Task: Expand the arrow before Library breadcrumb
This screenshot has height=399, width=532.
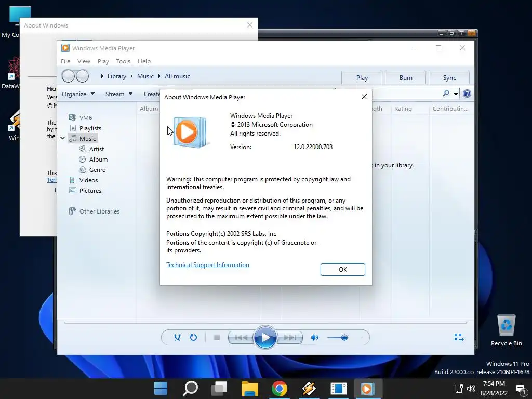Action: (x=102, y=76)
